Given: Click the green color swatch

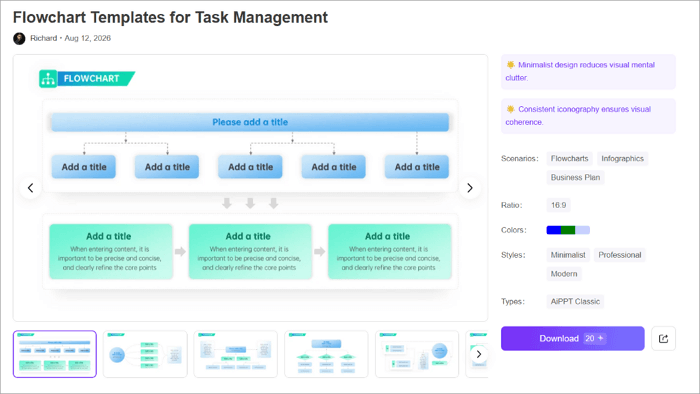Looking at the screenshot, I should [x=568, y=230].
